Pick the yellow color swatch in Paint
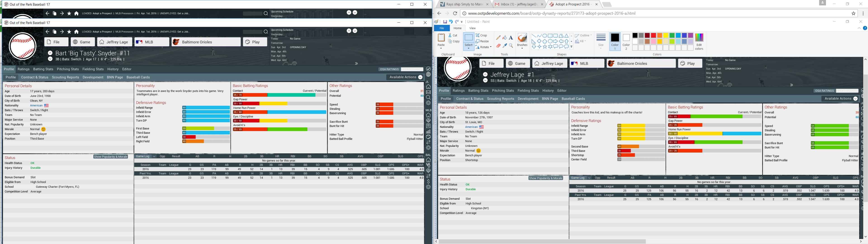This screenshot has width=868, height=244. coord(666,36)
